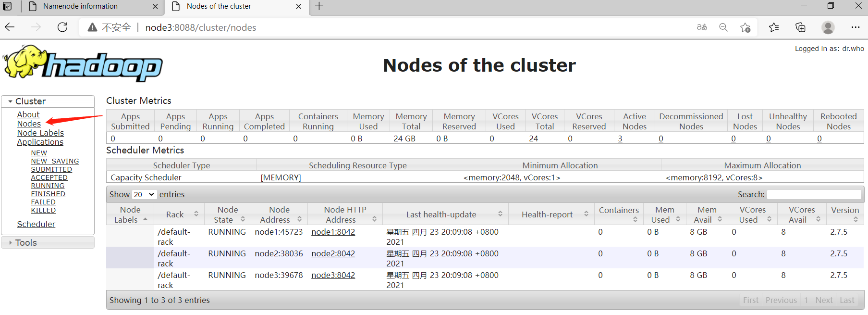Go to Next page of entries
The width and height of the screenshot is (868, 315).
tap(824, 300)
